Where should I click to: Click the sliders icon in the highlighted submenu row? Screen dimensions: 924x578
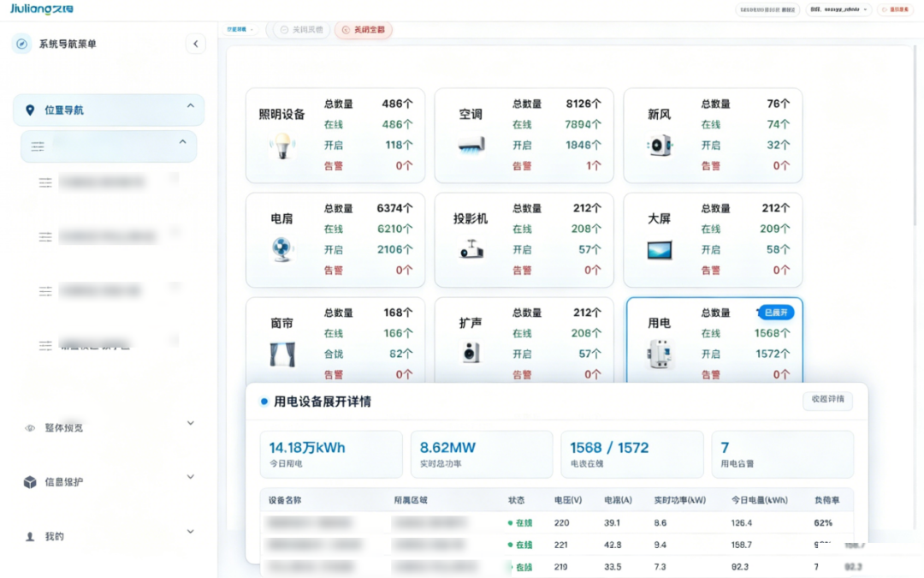38,146
